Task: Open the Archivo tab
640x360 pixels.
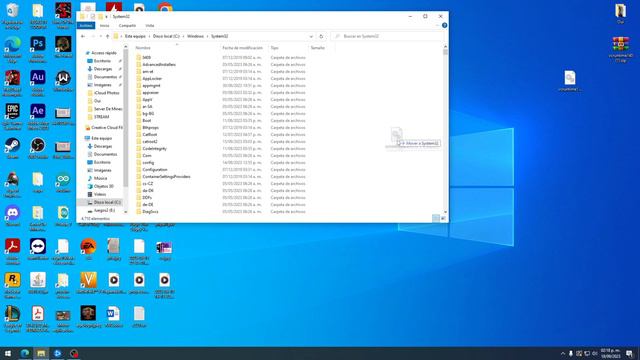Action: coord(86,25)
